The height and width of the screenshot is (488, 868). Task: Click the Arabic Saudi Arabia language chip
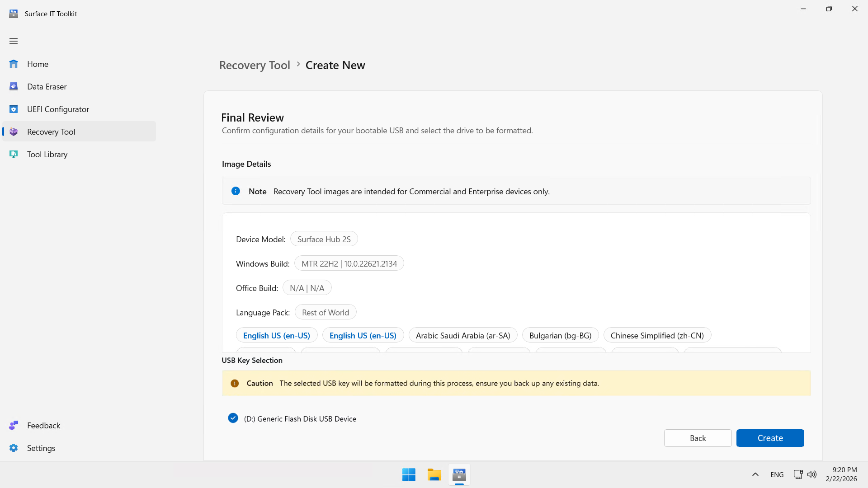[463, 336]
